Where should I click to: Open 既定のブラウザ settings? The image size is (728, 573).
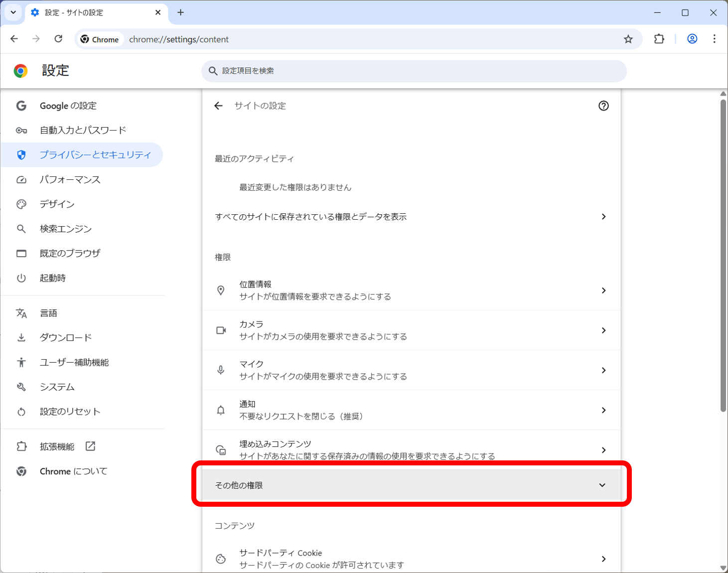(82, 253)
